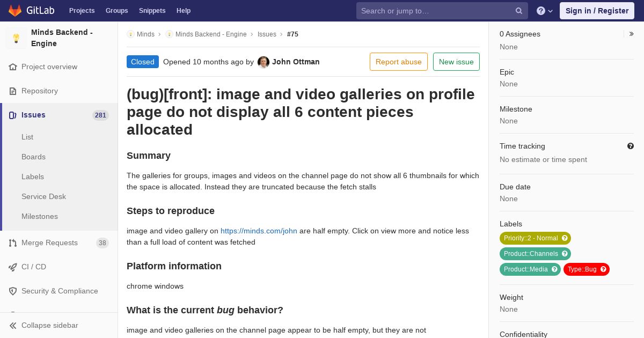This screenshot has height=338, width=644.
Task: Click the Priority::2 - Normal label
Action: [x=530, y=238]
